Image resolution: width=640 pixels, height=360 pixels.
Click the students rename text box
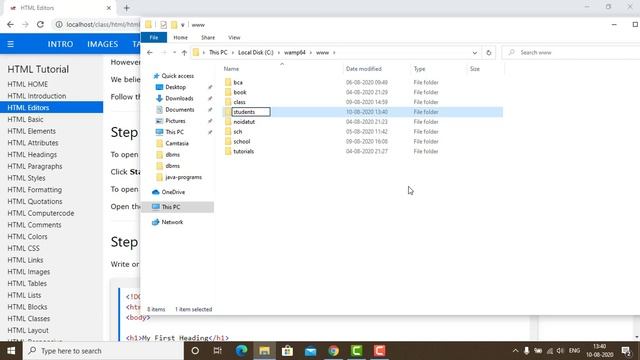[251, 112]
